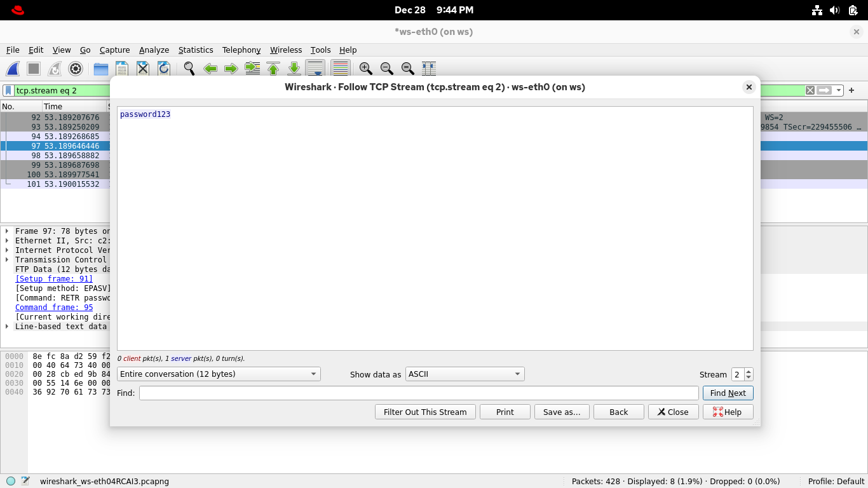868x488 pixels.
Task: Click the Filter Out This Stream button
Action: [425, 412]
